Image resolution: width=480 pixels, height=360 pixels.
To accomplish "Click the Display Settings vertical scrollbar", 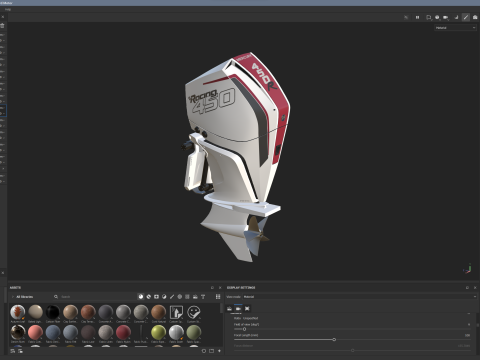I will point(478,325).
